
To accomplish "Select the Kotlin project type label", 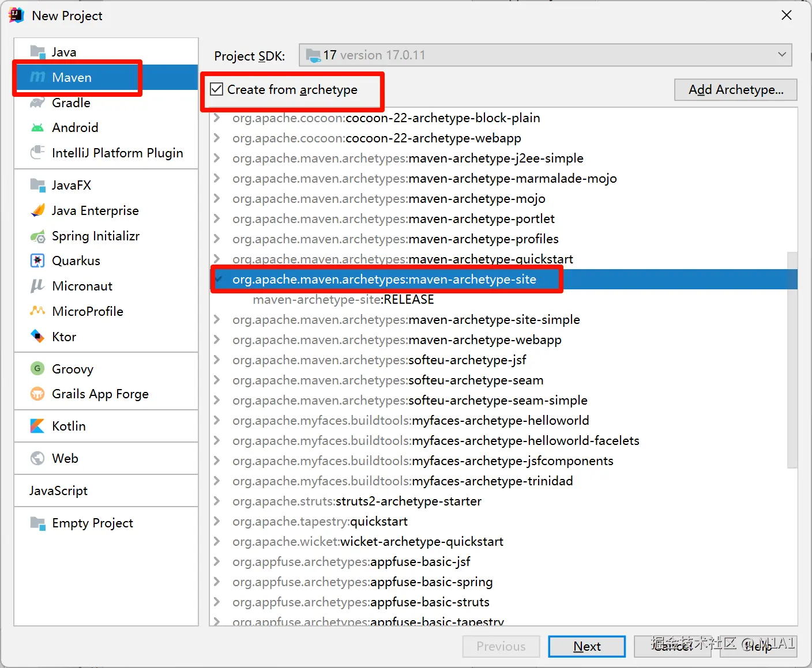I will pyautogui.click(x=69, y=426).
